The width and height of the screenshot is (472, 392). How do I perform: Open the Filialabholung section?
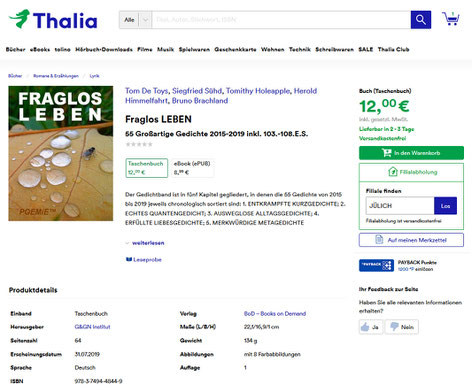click(411, 172)
